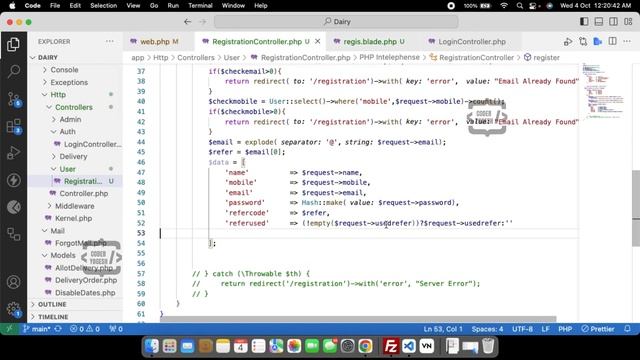Open notifications bell in status bar
This screenshot has height=360, width=640.
627,329
